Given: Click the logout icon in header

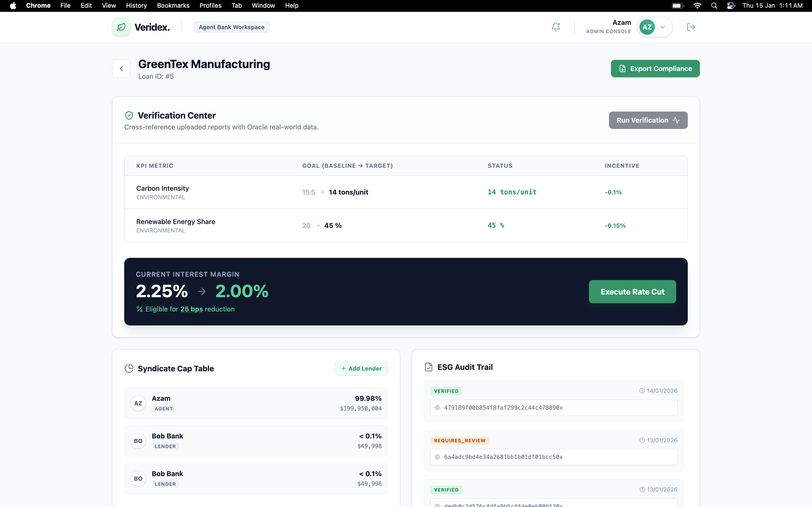Looking at the screenshot, I should (690, 27).
